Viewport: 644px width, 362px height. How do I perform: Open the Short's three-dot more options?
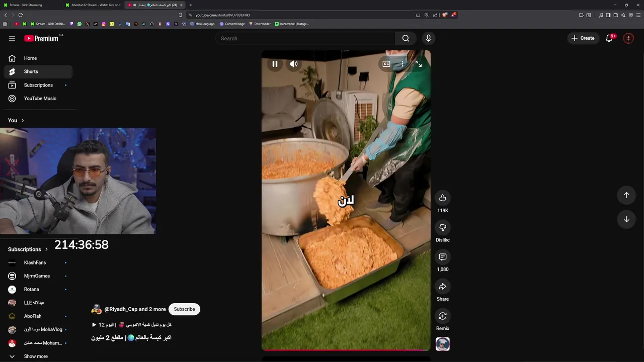402,64
